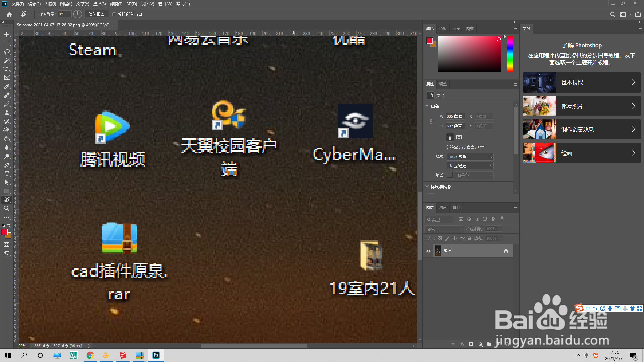Open the 模式 RGB 颜色 dropdown
The image size is (644, 362).
[470, 157]
